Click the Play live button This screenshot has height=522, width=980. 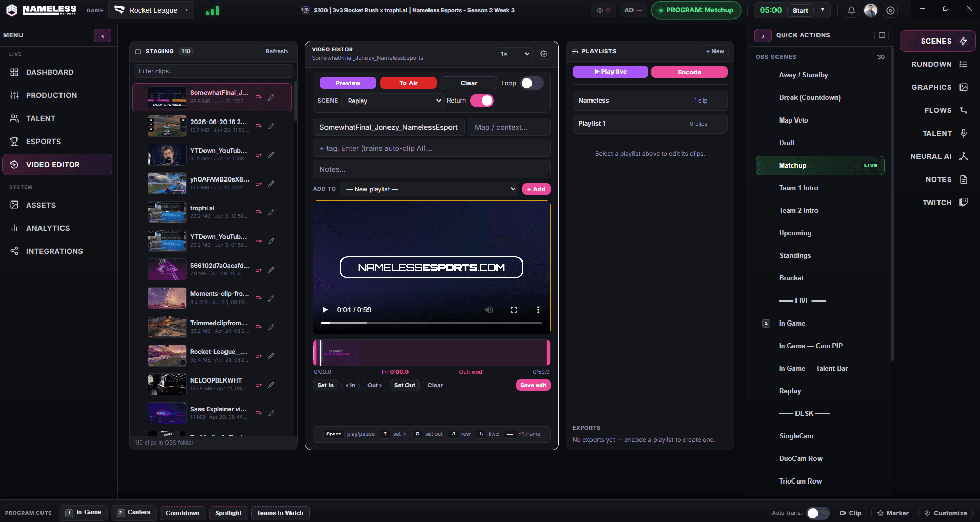(610, 72)
